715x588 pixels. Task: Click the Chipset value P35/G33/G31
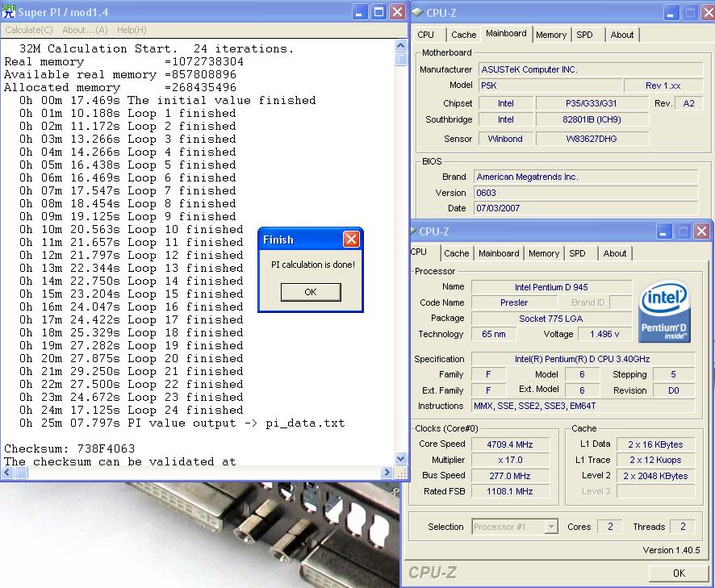[592, 103]
